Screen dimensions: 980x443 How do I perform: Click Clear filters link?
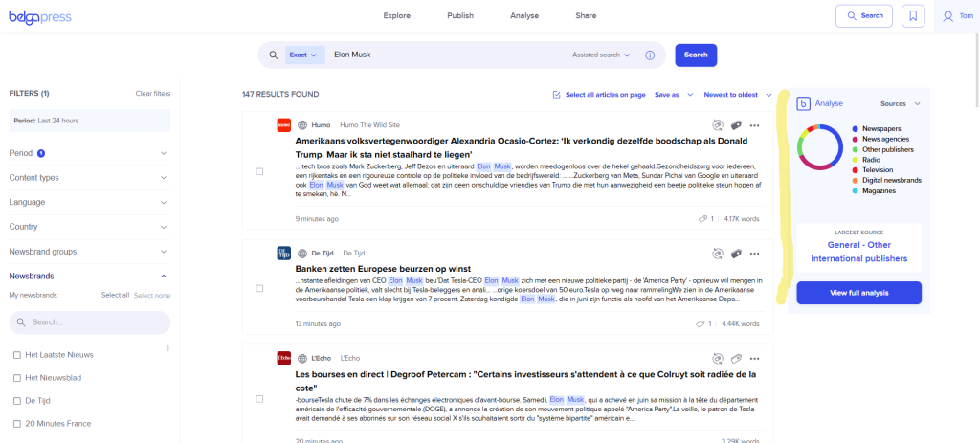(x=153, y=94)
